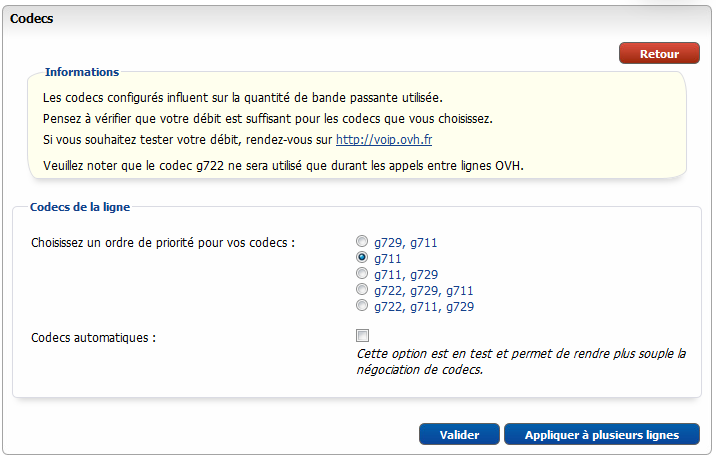The image size is (716, 460).
Task: Click the Informations section heading
Action: pyautogui.click(x=82, y=72)
